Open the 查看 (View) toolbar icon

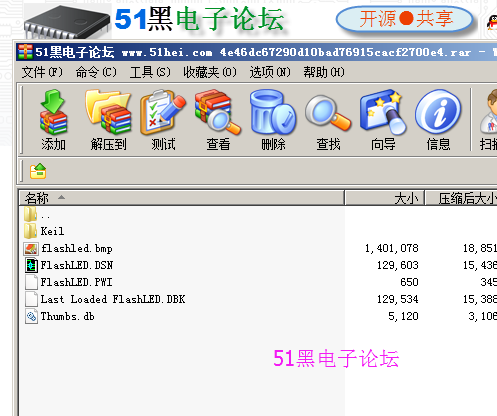[218, 120]
